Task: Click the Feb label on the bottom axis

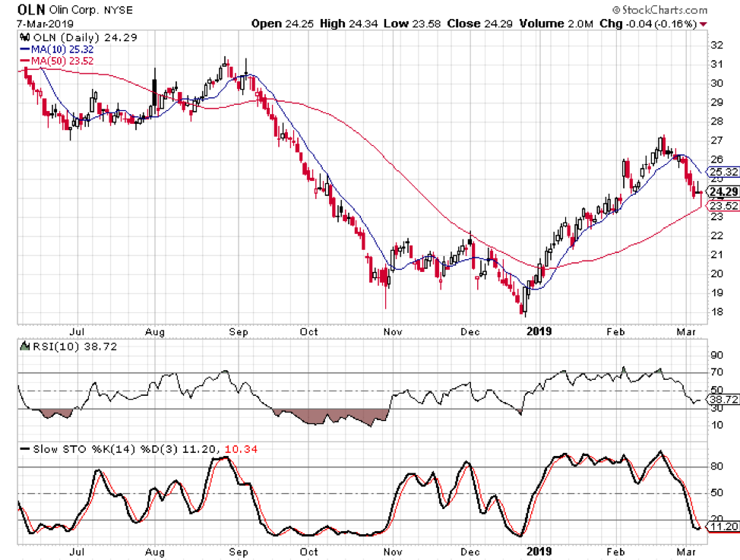Action: 615,552
